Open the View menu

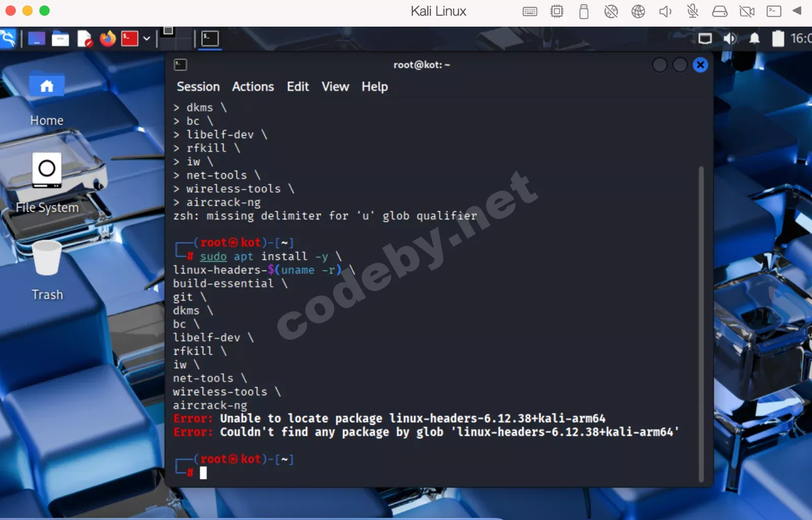point(335,87)
